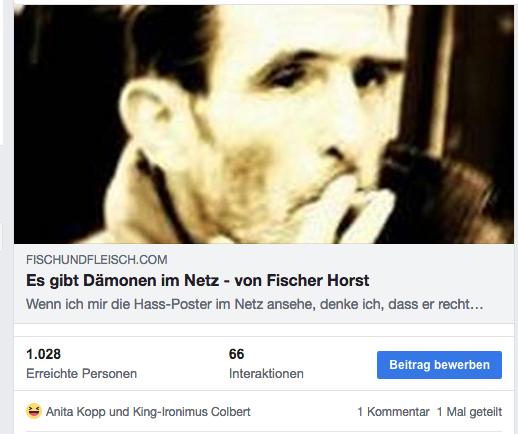Open the headline Es gibt Dämonen im Netz
Screen dimensions: 518x434
click(x=197, y=280)
